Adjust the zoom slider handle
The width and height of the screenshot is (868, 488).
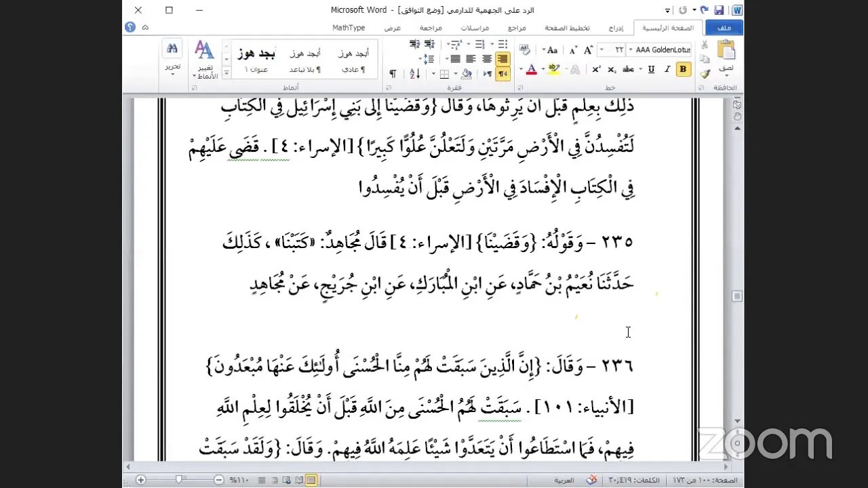[x=179, y=480]
